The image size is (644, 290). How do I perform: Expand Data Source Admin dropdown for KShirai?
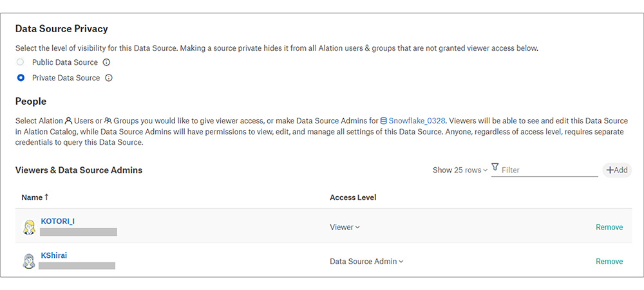366,261
